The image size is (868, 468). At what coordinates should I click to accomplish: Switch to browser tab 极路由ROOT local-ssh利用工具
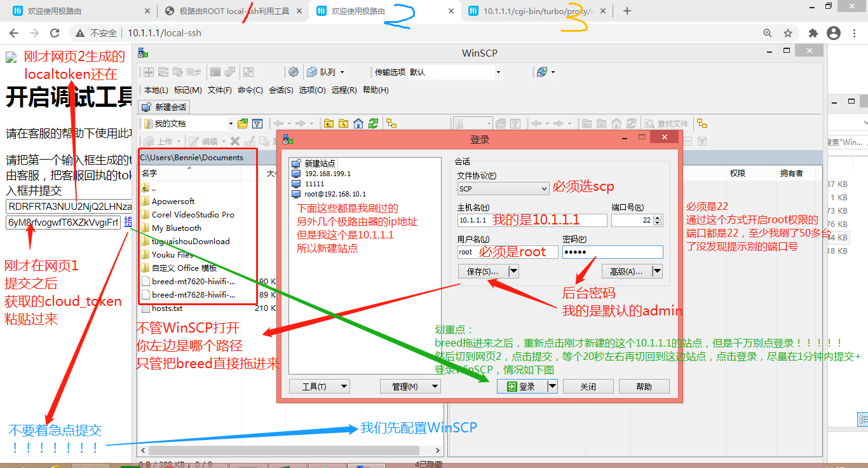pos(233,11)
